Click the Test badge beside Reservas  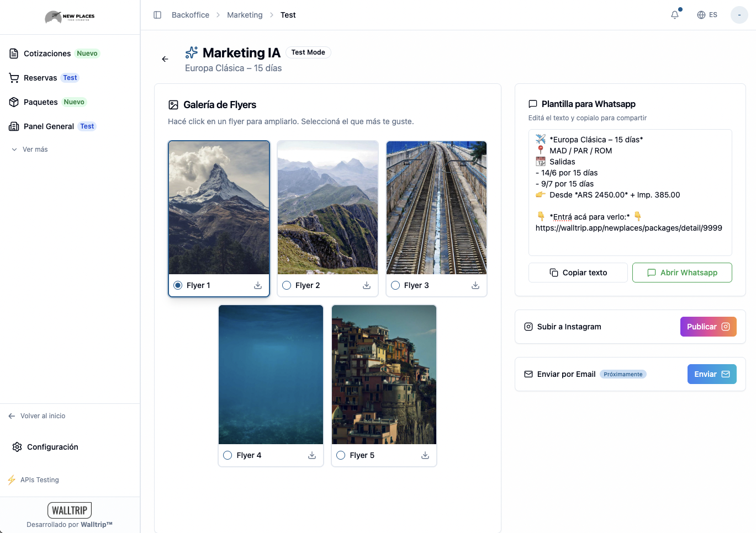pyautogui.click(x=70, y=78)
